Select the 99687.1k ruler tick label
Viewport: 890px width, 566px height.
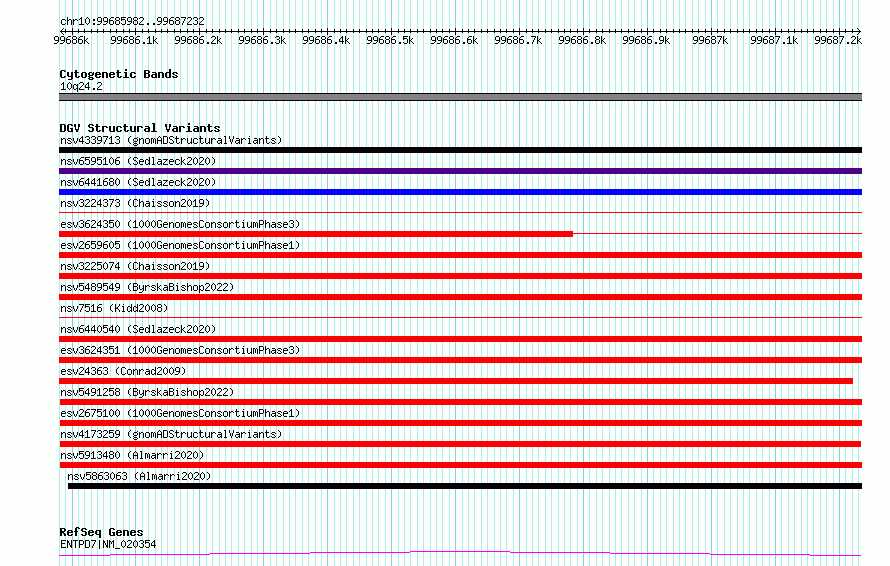774,40
